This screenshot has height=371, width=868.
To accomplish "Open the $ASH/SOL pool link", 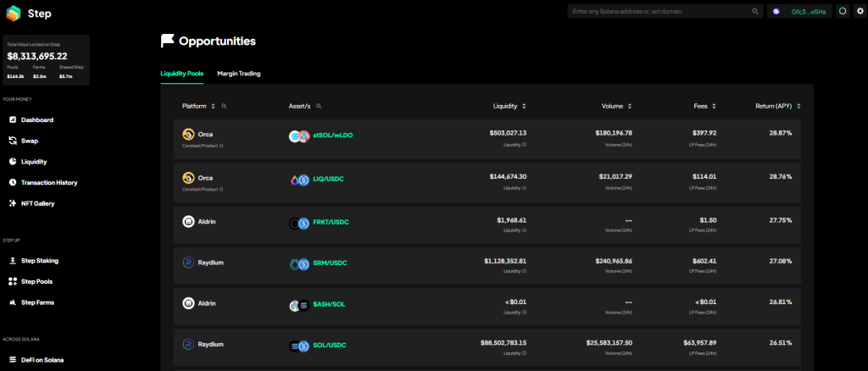I will coord(329,305).
